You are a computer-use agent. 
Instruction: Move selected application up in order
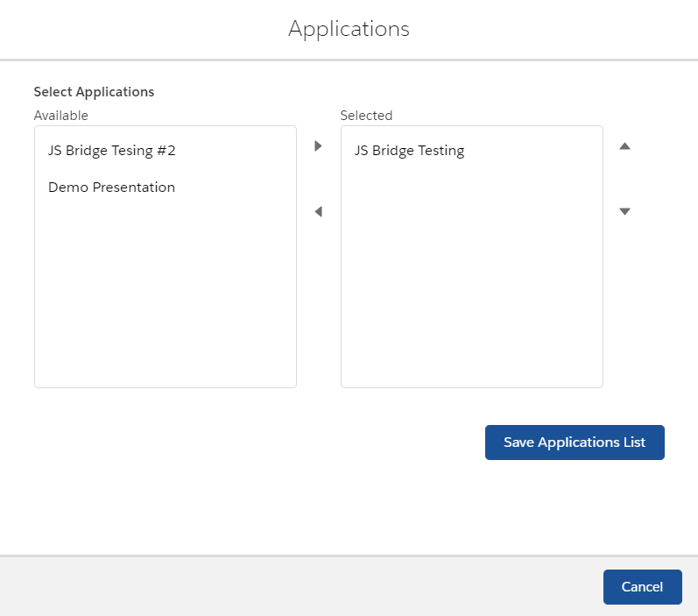pyautogui.click(x=624, y=146)
